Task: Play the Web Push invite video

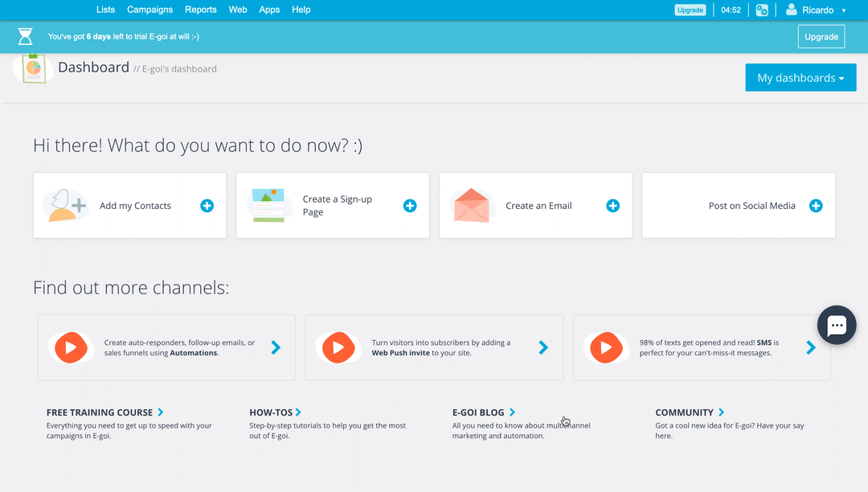Action: point(338,347)
